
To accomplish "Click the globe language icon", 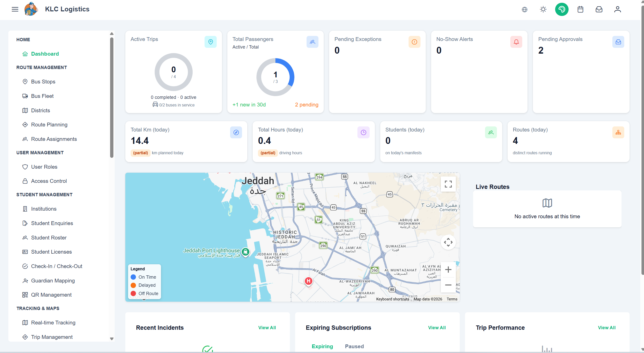I will [x=525, y=10].
